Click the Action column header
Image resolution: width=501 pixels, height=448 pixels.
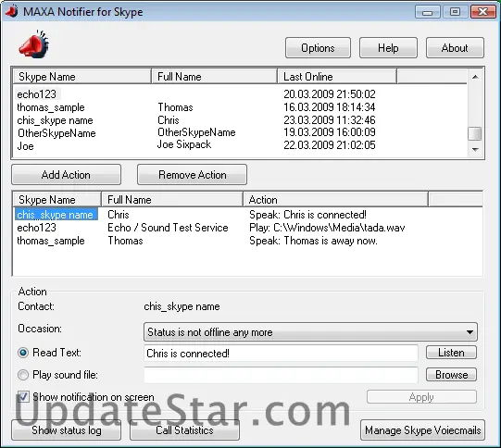tap(335, 200)
